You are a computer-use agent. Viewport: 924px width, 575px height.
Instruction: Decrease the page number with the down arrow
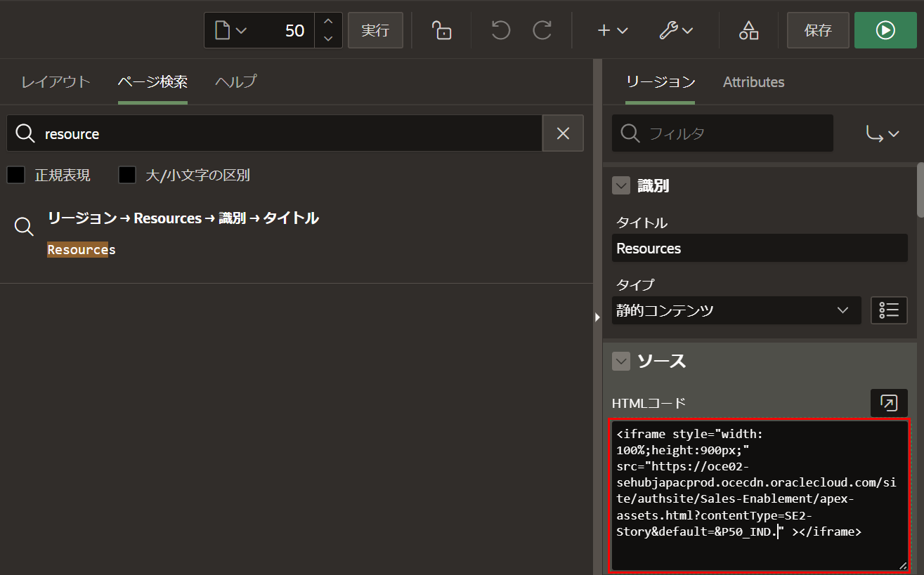(x=328, y=39)
